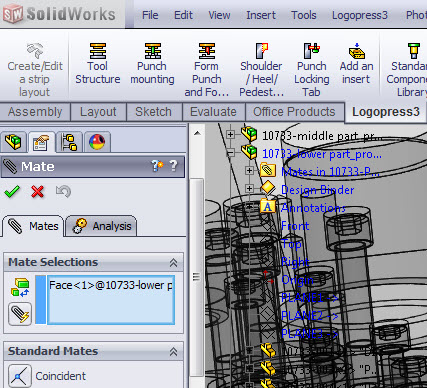Collapse the Mate Selections section
This screenshot has width=427, height=388.
(x=173, y=263)
